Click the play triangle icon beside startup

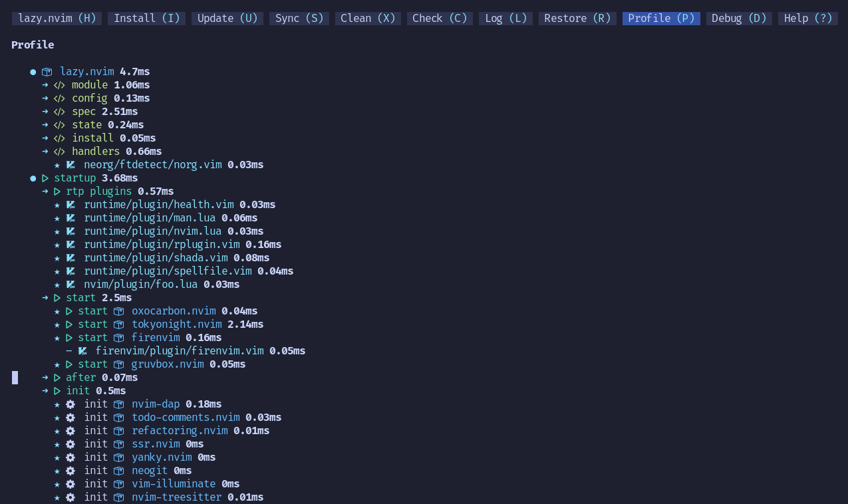pos(45,178)
